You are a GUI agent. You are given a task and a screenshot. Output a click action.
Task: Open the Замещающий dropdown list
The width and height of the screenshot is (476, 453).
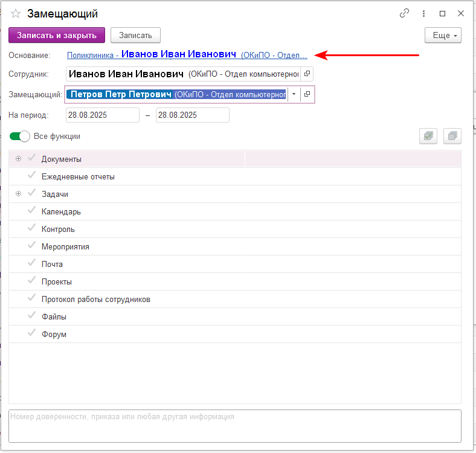pyautogui.click(x=294, y=94)
